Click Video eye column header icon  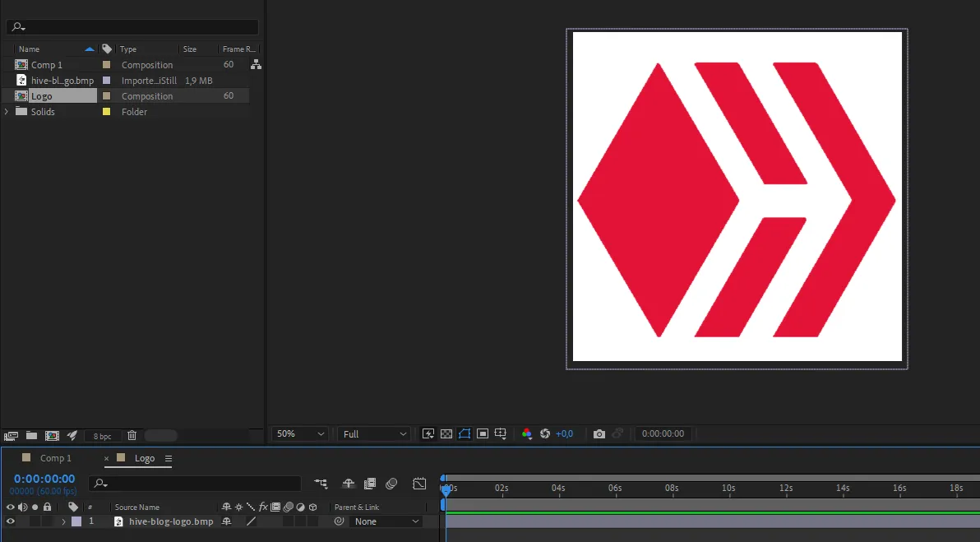[x=10, y=507]
